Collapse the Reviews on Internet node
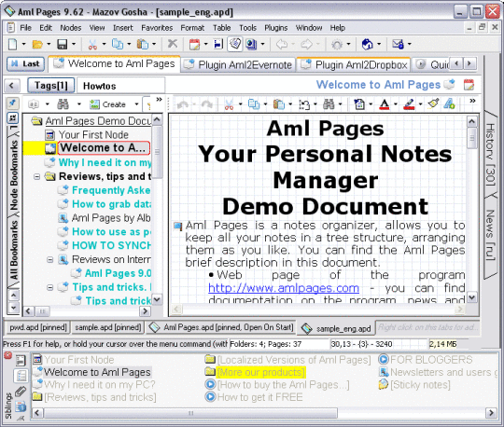The width and height of the screenshot is (504, 427). pyautogui.click(x=50, y=259)
